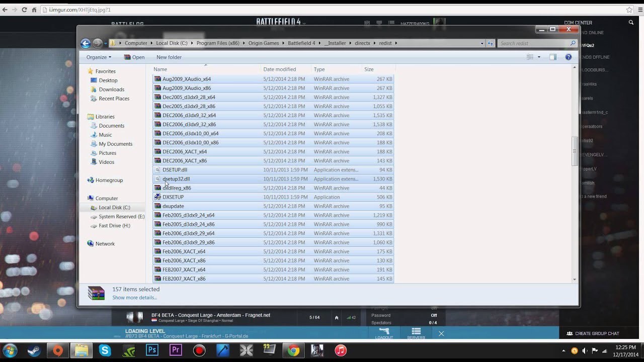Click Battlefield 4 in the address path

301,43
